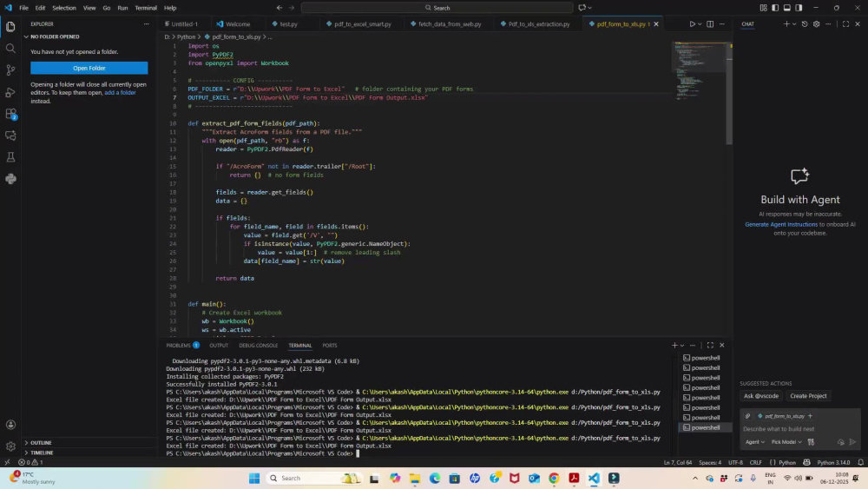The height and width of the screenshot is (489, 868).
Task: Open new chat dropdown arrow
Action: point(794,23)
